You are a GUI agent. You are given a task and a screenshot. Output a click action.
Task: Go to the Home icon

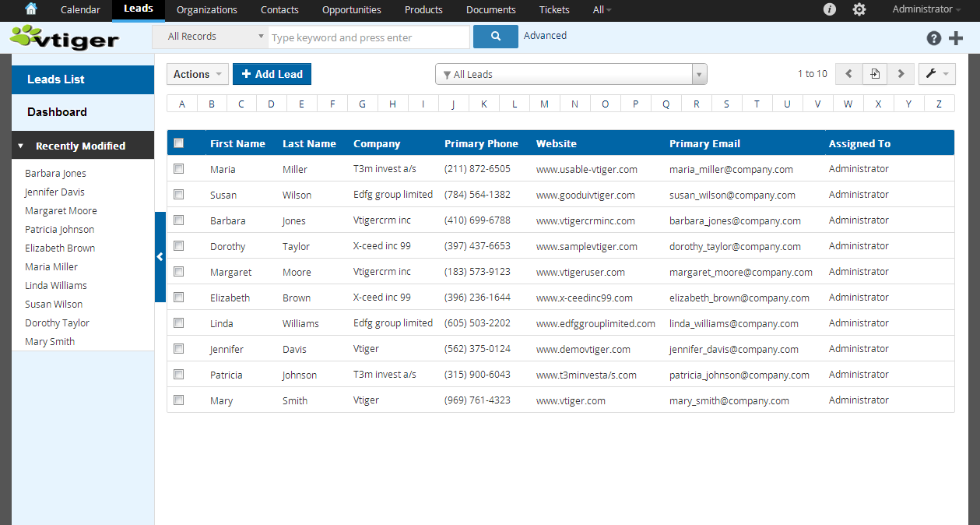31,9
